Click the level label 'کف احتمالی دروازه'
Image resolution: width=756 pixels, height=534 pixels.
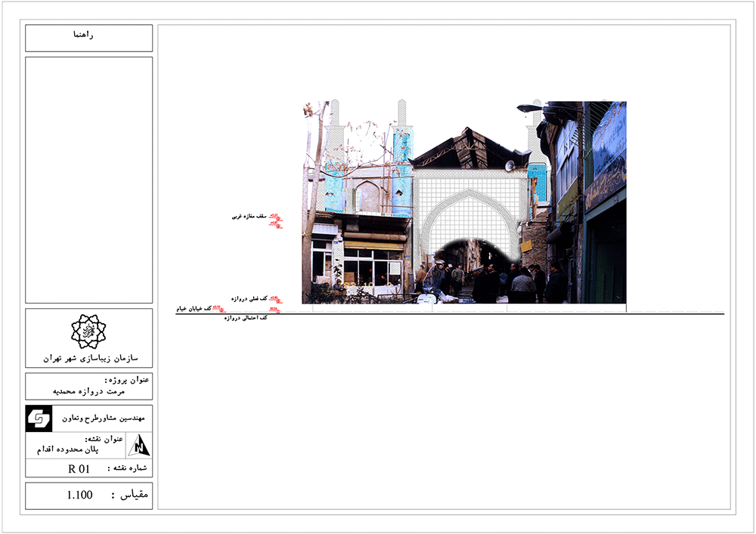(x=246, y=318)
